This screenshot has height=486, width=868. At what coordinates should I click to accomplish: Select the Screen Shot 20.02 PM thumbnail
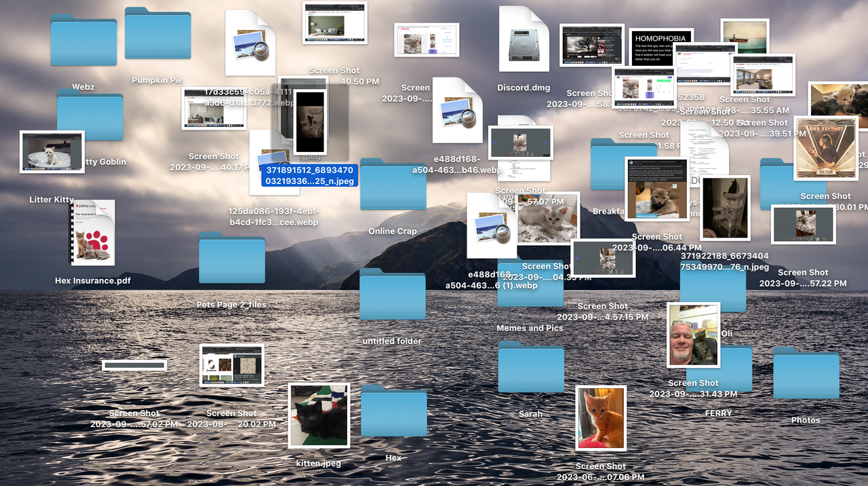click(x=231, y=365)
